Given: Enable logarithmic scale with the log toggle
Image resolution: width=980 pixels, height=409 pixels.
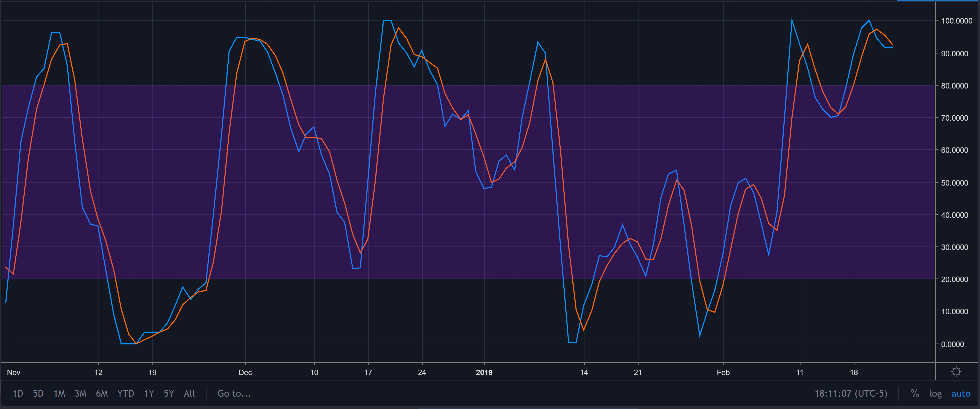Looking at the screenshot, I should (936, 394).
